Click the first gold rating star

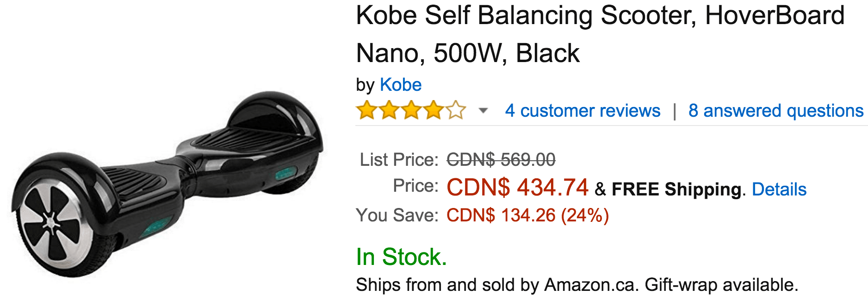click(366, 111)
